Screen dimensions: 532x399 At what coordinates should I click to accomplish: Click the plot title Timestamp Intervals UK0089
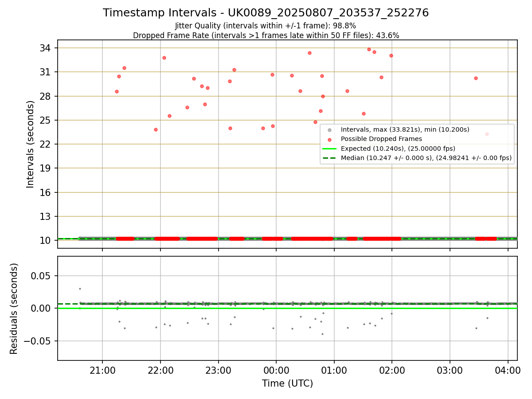266,13
